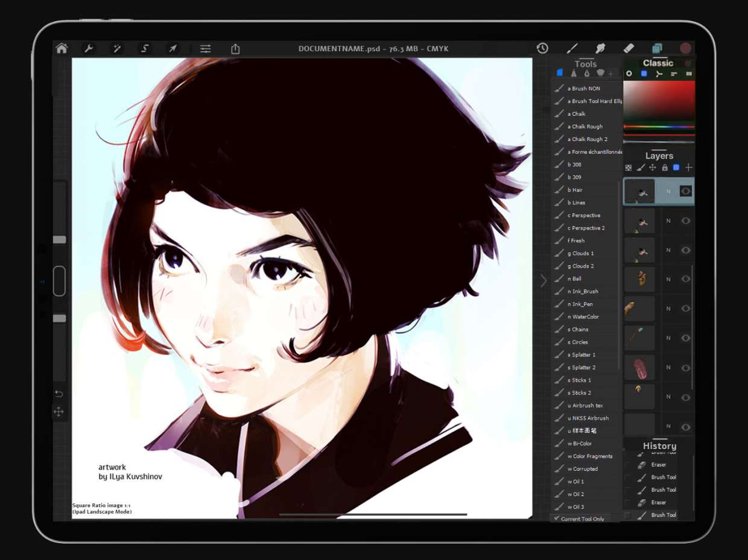Open the wrench Actions menu
748x560 pixels.
(89, 48)
